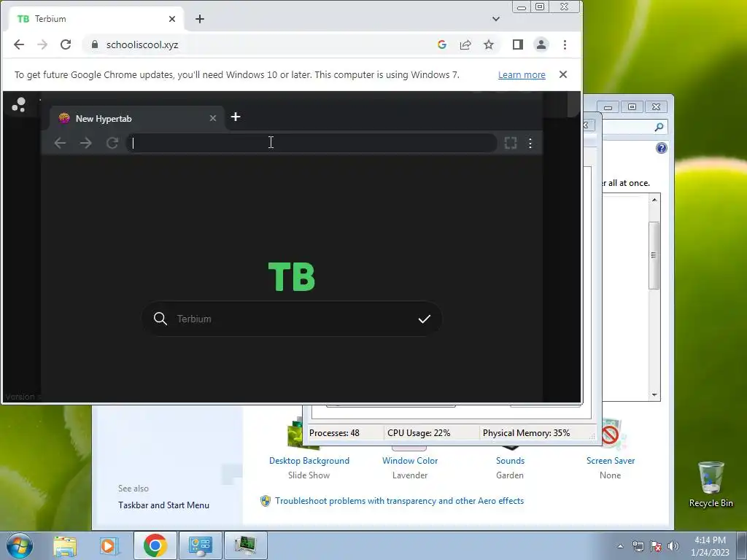Open the Learn more link
The height and width of the screenshot is (560, 747).
pyautogui.click(x=522, y=75)
